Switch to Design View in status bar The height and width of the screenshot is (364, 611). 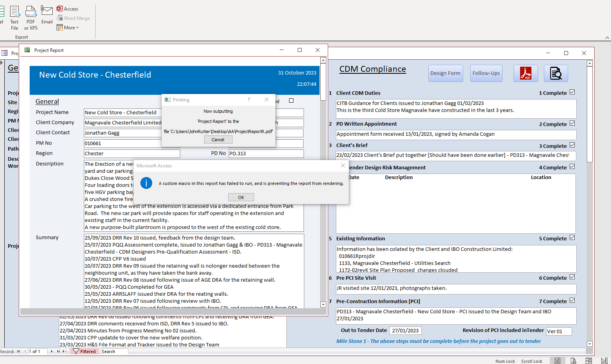pos(604,361)
